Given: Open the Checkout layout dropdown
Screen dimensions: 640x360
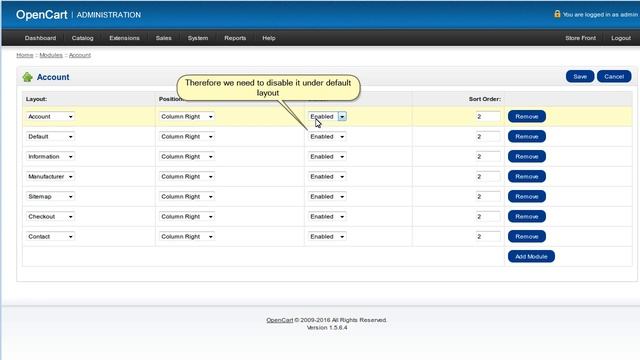Looking at the screenshot, I should click(50, 216).
